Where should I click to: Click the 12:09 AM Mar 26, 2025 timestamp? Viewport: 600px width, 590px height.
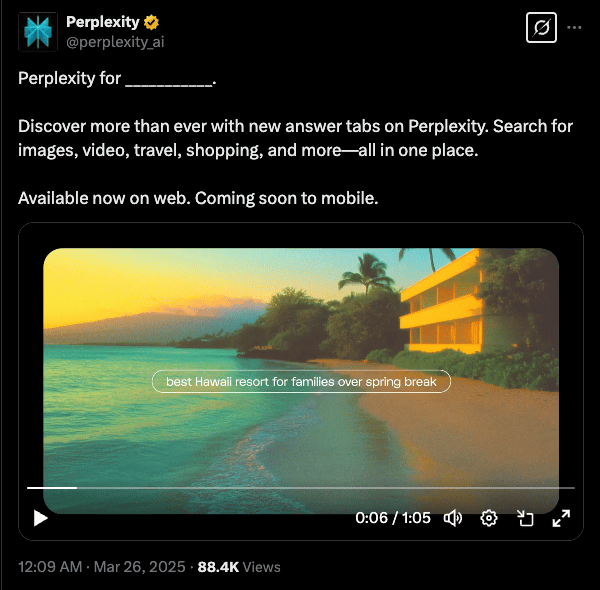click(x=102, y=567)
